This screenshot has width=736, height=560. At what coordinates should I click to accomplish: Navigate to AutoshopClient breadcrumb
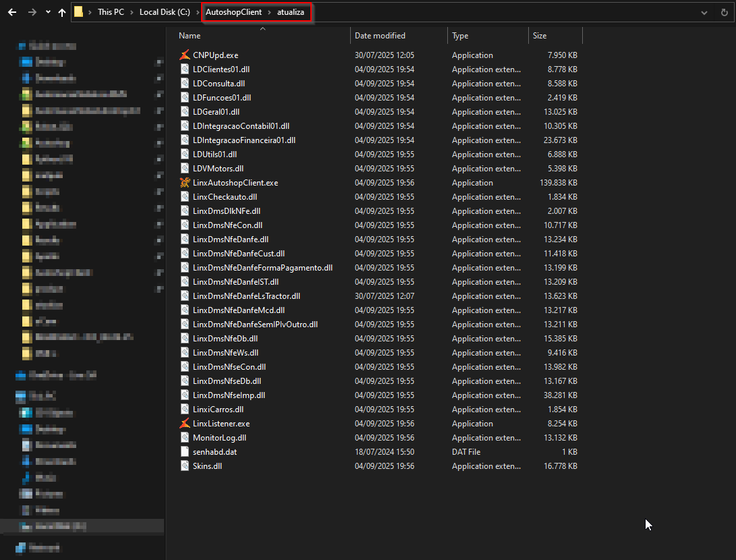(234, 12)
